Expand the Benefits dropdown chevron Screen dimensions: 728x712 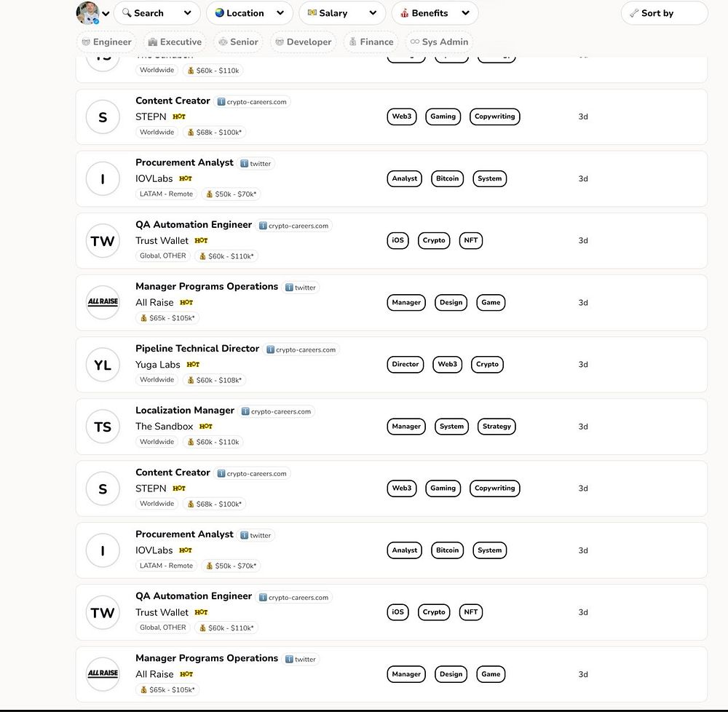tap(465, 13)
